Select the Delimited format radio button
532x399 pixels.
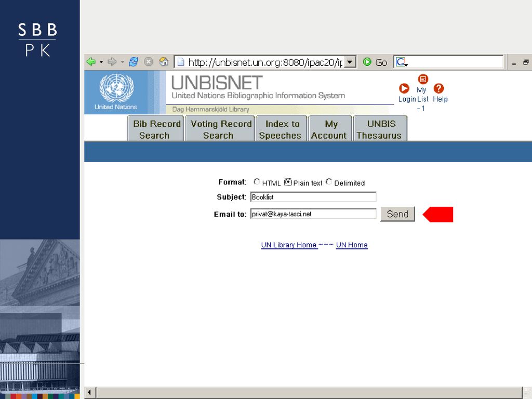(x=329, y=182)
